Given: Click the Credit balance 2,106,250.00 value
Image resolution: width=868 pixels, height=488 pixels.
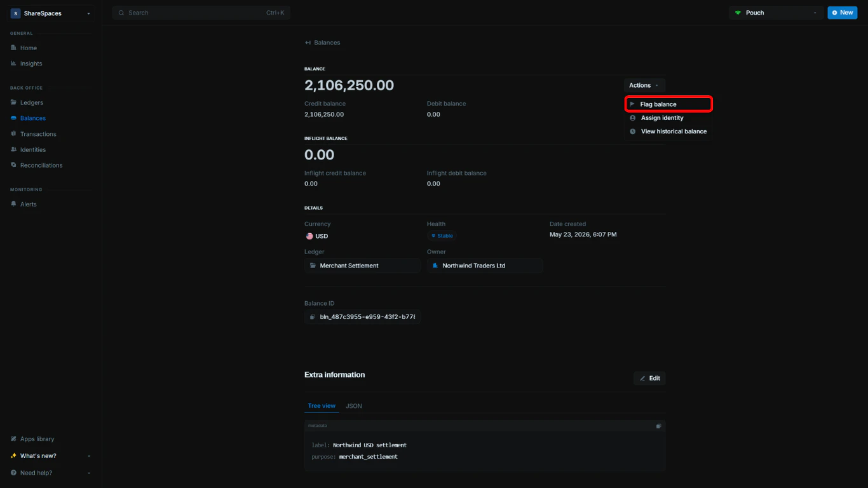Looking at the screenshot, I should tap(324, 114).
